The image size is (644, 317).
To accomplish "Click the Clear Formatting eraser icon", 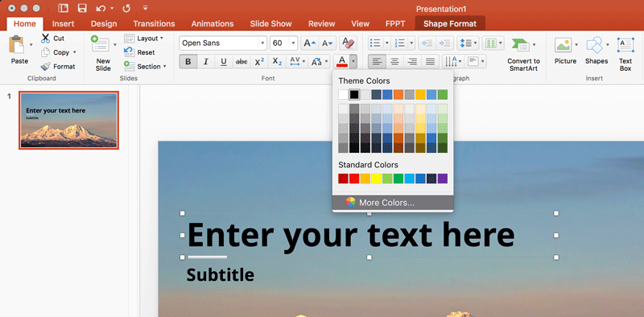I will pos(348,43).
